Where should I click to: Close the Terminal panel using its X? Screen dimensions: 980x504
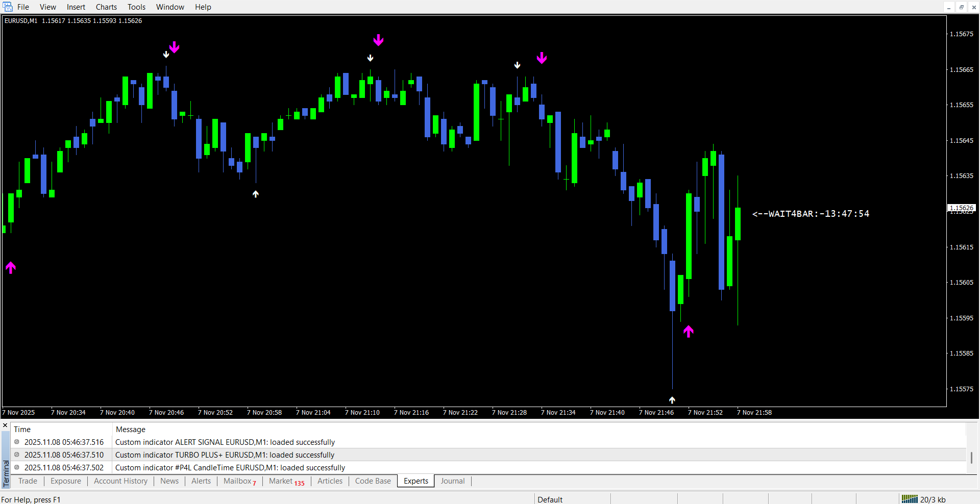coord(5,425)
